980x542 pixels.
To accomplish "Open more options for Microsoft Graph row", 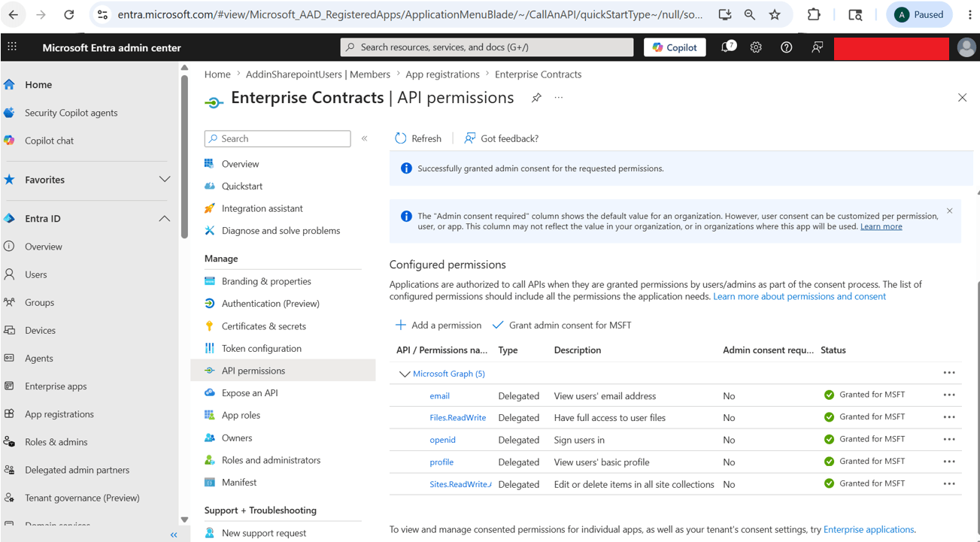I will (x=949, y=373).
